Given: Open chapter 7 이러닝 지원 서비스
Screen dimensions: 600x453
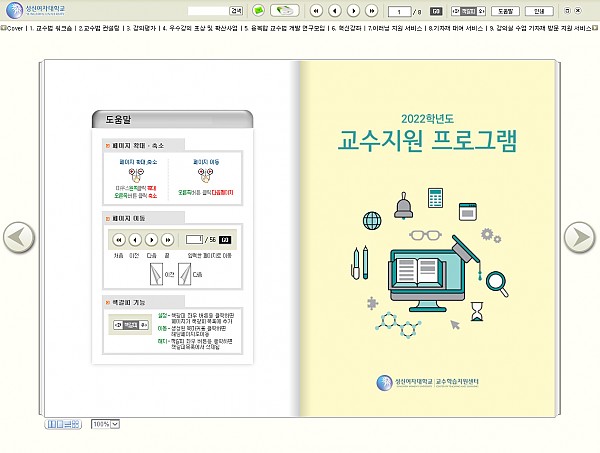Looking at the screenshot, I should coord(395,28).
